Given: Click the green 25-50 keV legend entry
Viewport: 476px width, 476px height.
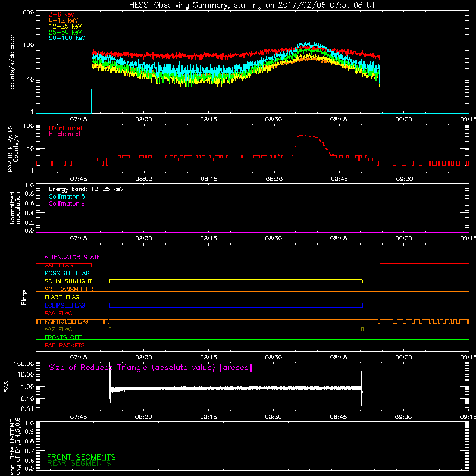Looking at the screenshot, I should coord(65,32).
